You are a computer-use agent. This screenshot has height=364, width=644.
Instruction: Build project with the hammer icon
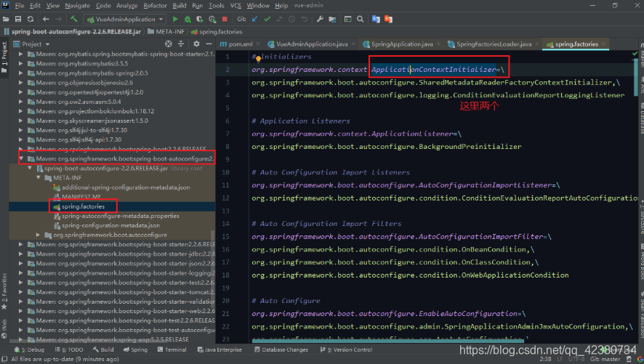[x=74, y=20]
